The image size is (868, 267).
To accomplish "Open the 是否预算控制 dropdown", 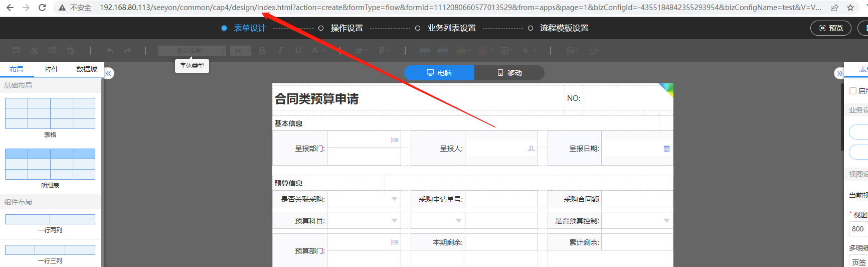I will (x=666, y=221).
